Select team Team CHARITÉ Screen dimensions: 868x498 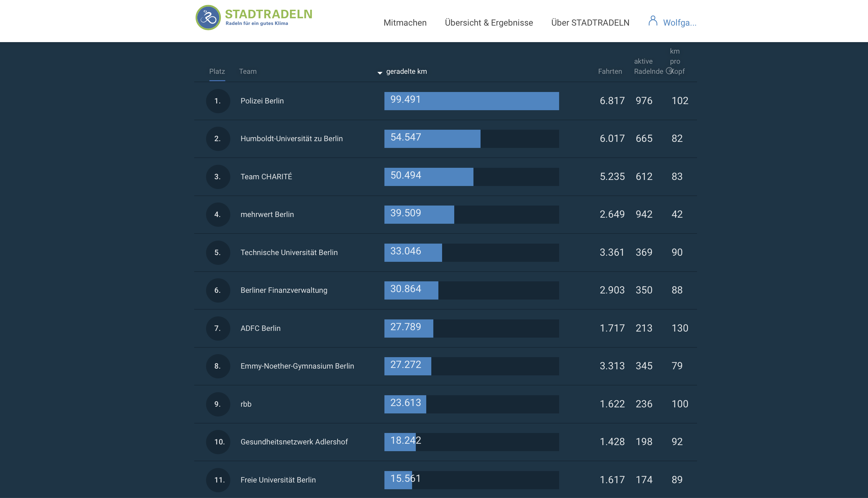pyautogui.click(x=266, y=177)
